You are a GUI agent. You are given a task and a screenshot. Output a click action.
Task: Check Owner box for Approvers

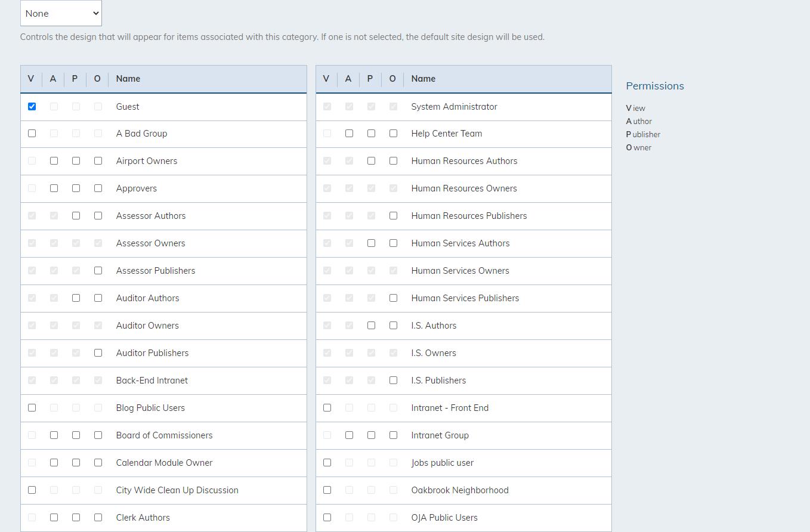(x=98, y=188)
